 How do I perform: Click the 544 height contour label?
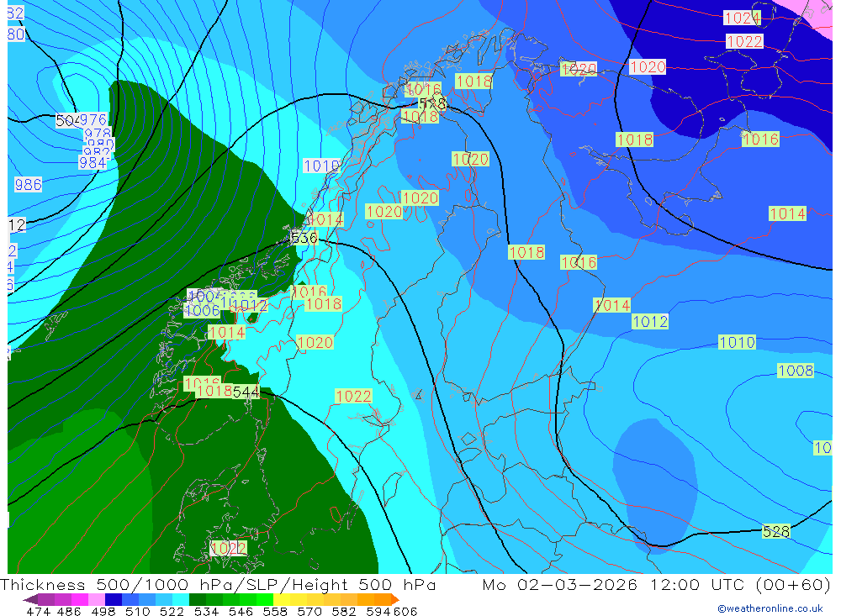[246, 392]
